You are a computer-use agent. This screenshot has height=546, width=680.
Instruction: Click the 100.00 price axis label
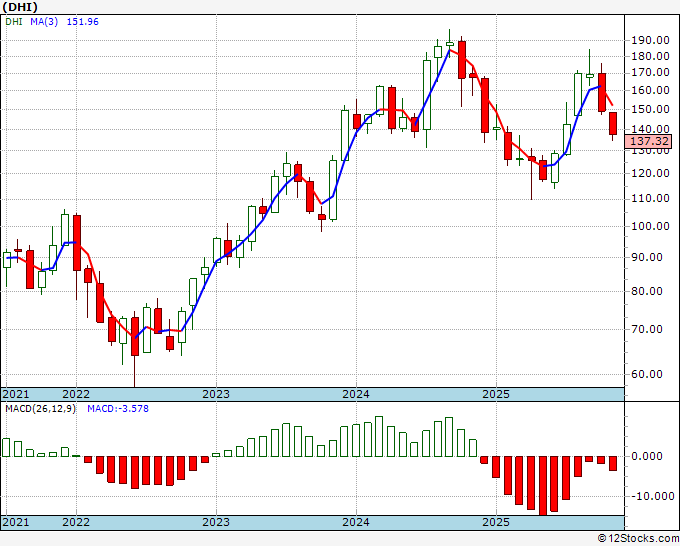click(649, 226)
